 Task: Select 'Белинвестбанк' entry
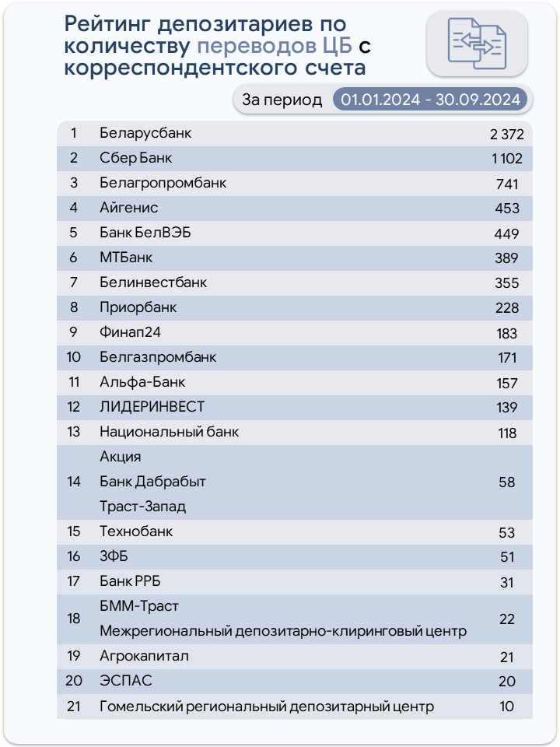(153, 282)
